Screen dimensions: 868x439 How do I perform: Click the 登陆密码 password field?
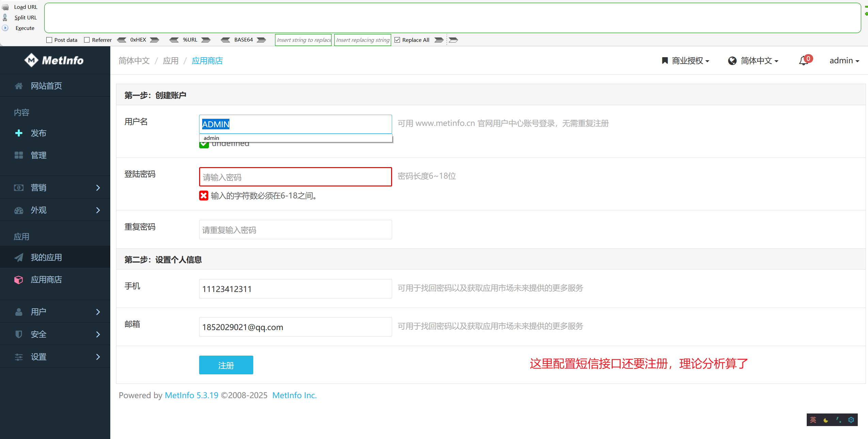coord(295,177)
